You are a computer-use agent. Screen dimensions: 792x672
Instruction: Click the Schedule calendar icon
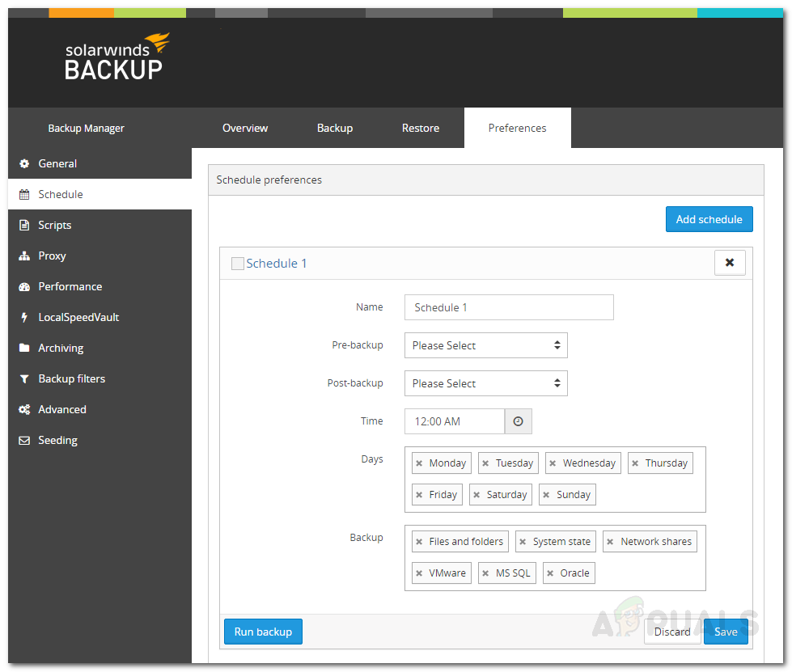point(24,194)
